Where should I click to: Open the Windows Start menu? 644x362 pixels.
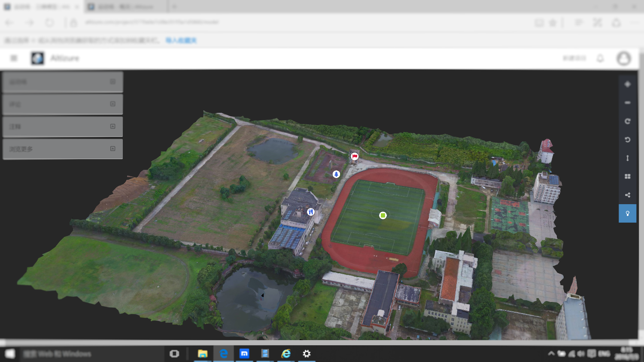(x=10, y=354)
